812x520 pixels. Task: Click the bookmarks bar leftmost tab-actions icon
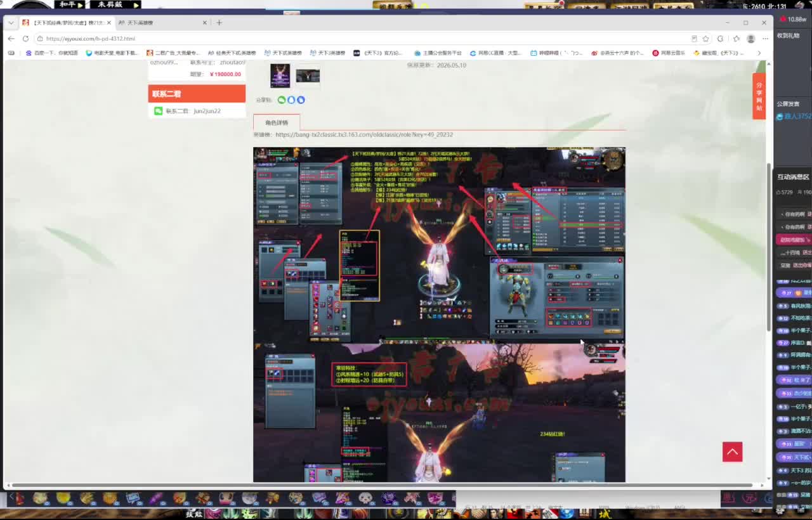pos(11,53)
